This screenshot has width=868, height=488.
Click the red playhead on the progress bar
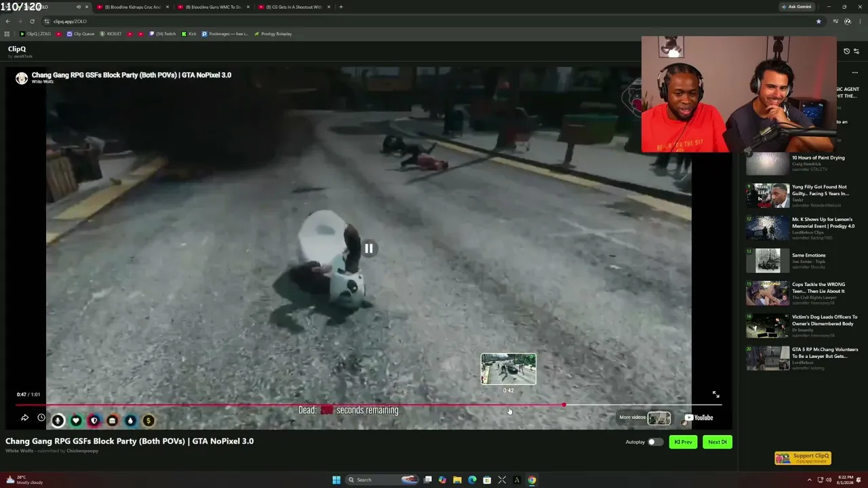click(x=564, y=405)
